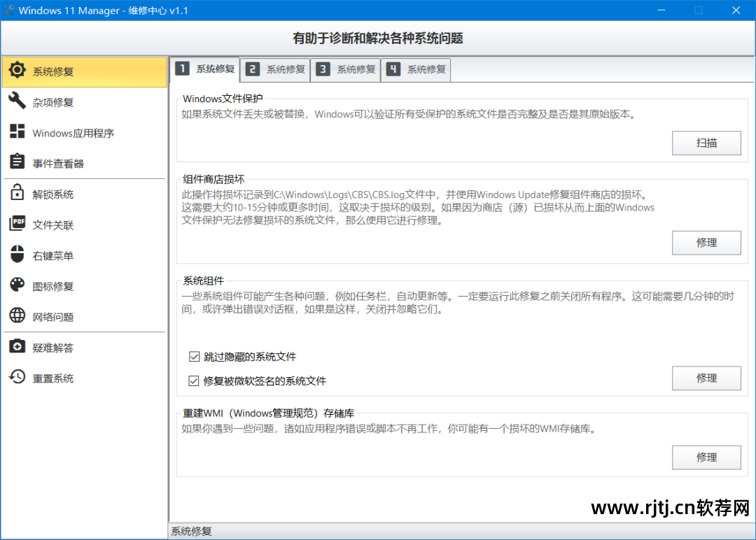Click the number 4 tab icon
756x540 pixels.
pos(393,69)
